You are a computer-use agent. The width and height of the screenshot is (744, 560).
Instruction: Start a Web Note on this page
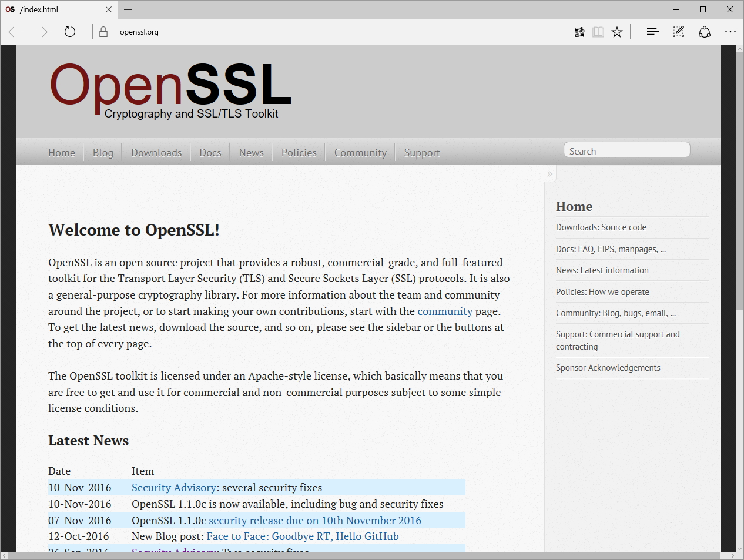click(x=678, y=32)
